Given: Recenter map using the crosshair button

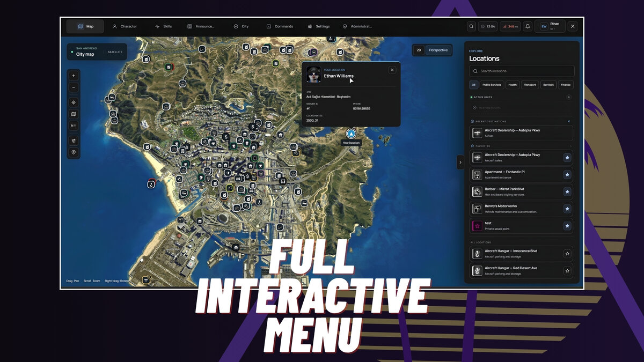Looking at the screenshot, I should coord(74,102).
